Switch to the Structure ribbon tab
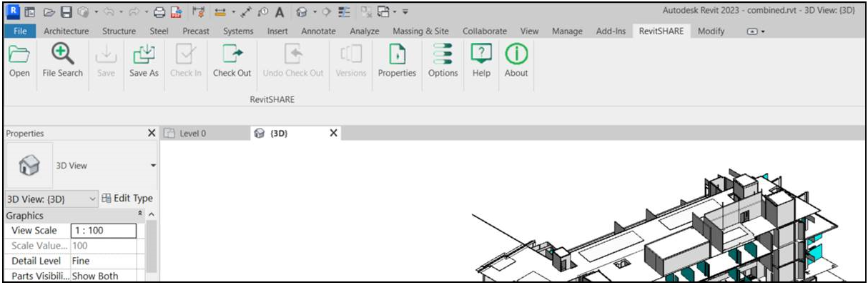The image size is (868, 285). 119,31
